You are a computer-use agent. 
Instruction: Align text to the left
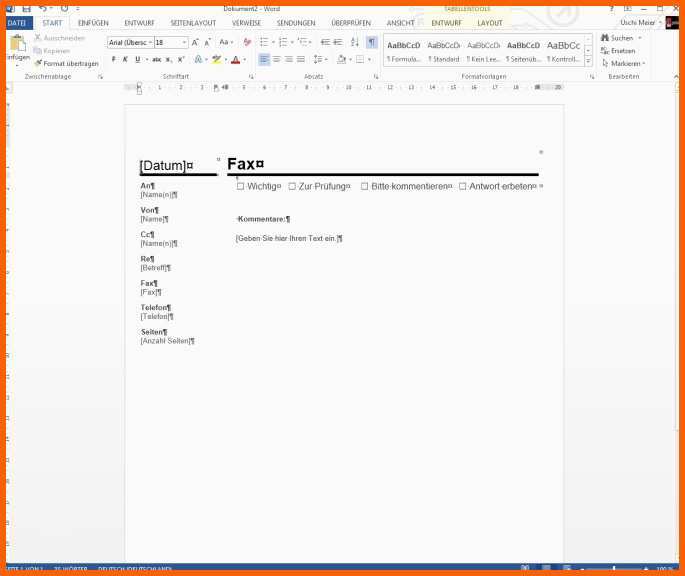[x=264, y=59]
